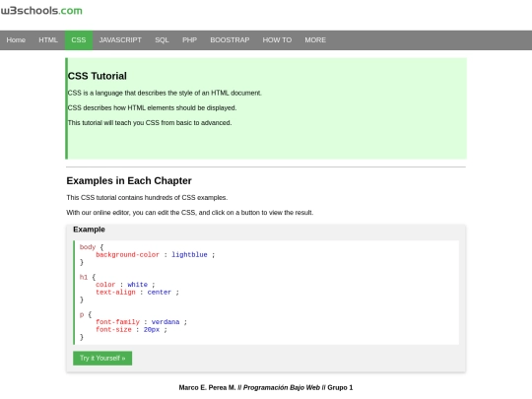Image resolution: width=532 pixels, height=399 pixels.
Task: Click the center value in code
Action: (160, 292)
